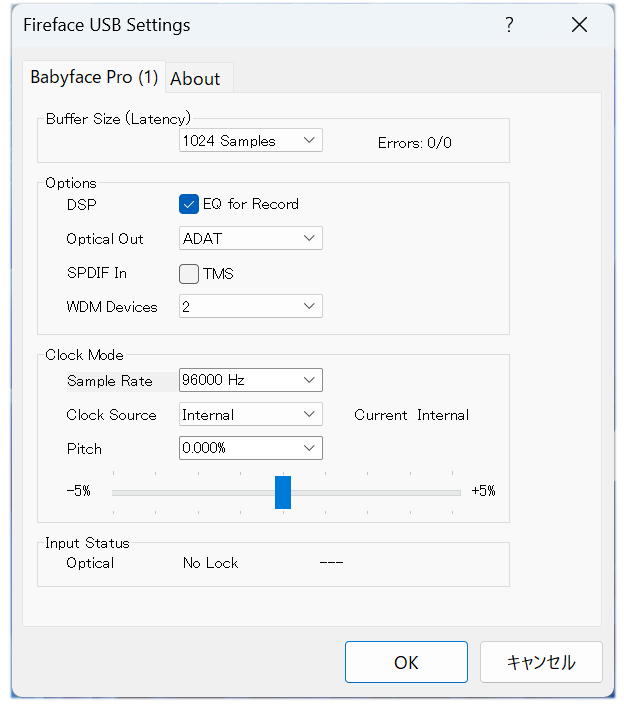This screenshot has height=708, width=624.
Task: Click the SPDIF In label
Action: click(97, 273)
